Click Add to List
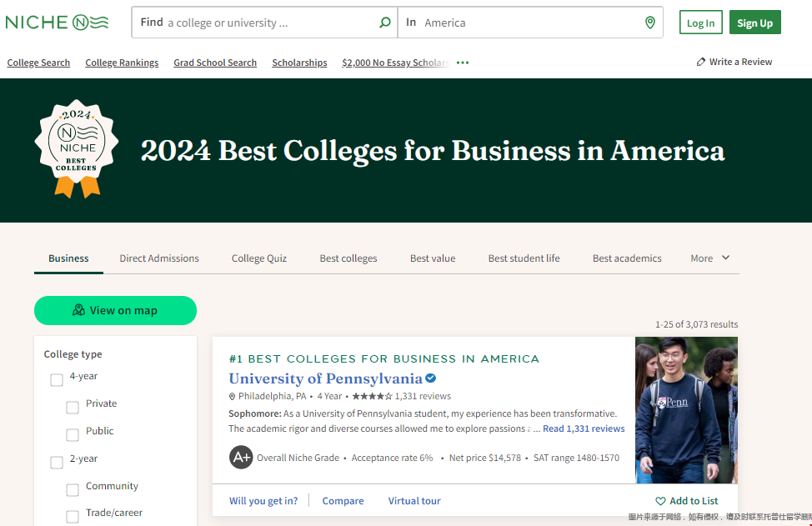812x526 pixels. coord(687,501)
